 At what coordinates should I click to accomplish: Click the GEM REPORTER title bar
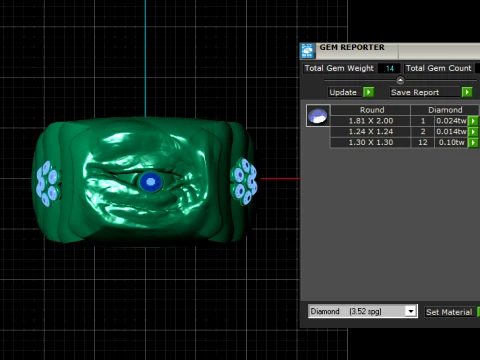pyautogui.click(x=390, y=51)
